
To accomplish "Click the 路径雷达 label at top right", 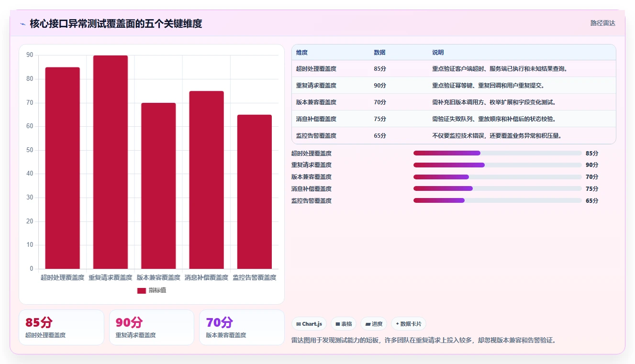I will (x=602, y=23).
